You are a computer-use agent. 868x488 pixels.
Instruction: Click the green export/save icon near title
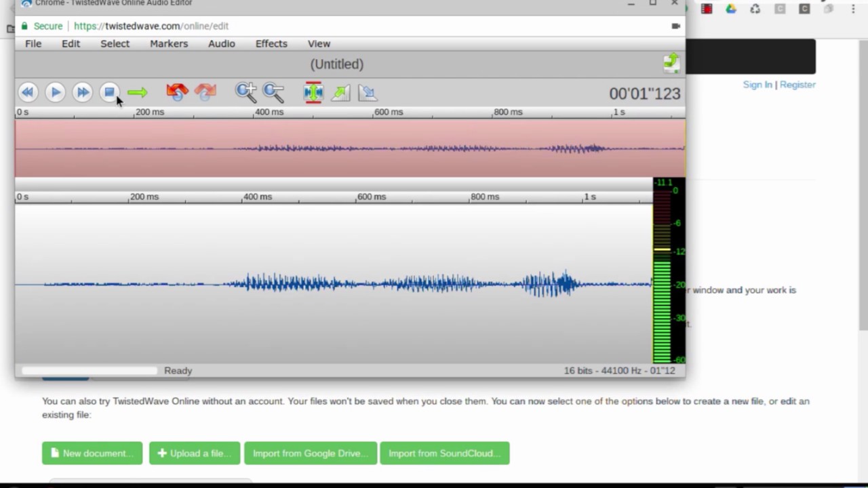[671, 63]
